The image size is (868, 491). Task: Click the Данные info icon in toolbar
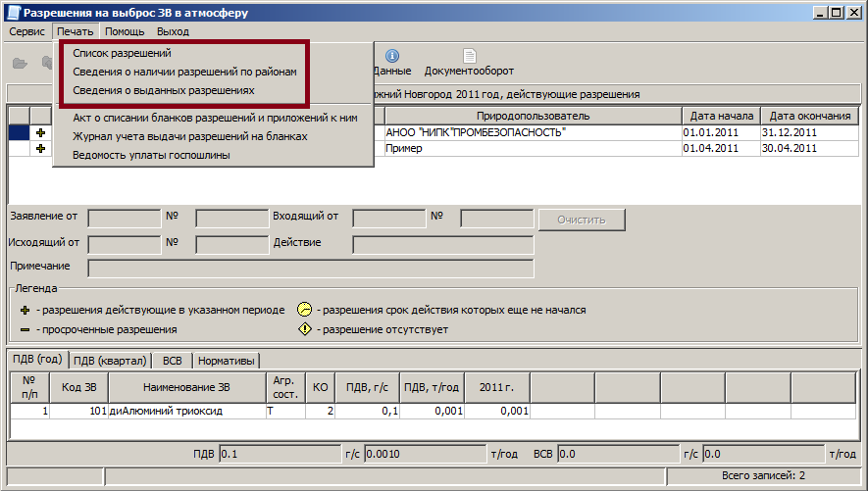click(x=391, y=57)
